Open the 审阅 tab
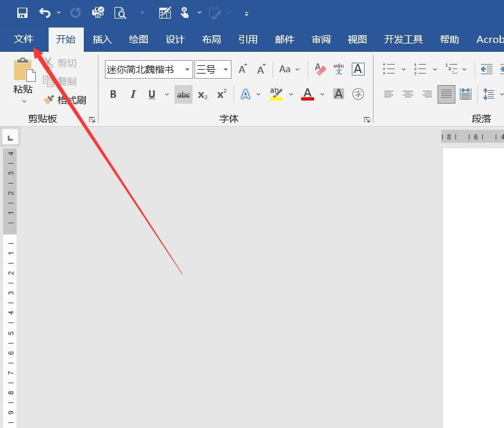 click(x=321, y=40)
